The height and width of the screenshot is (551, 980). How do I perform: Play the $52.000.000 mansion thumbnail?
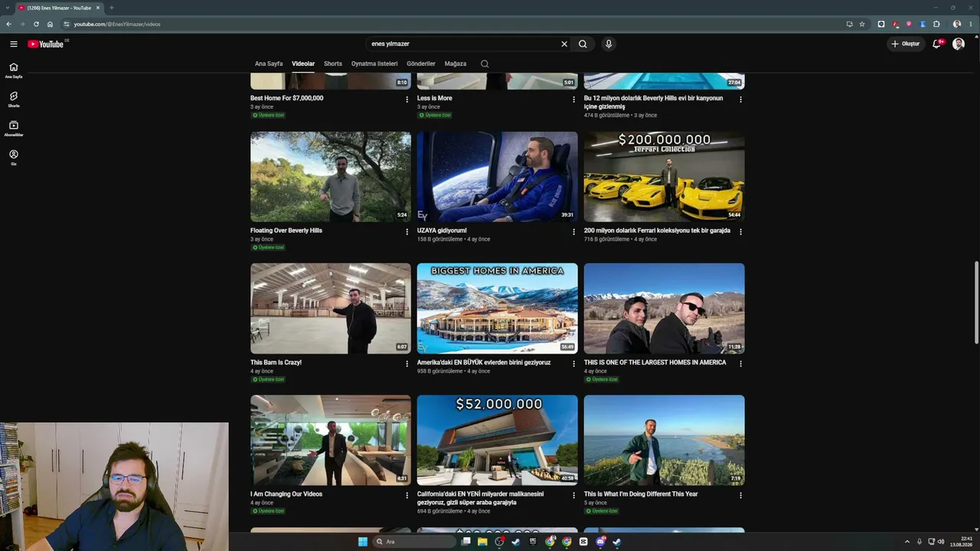pos(498,440)
